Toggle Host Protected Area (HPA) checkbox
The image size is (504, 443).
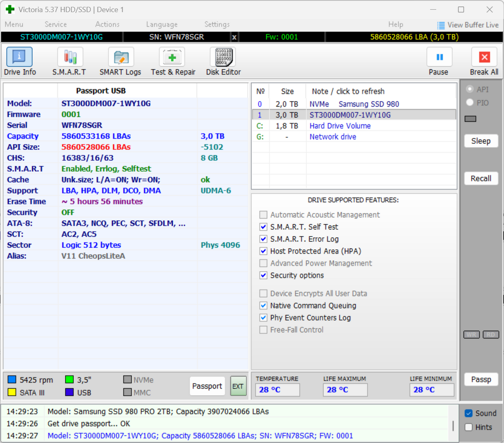(x=263, y=251)
